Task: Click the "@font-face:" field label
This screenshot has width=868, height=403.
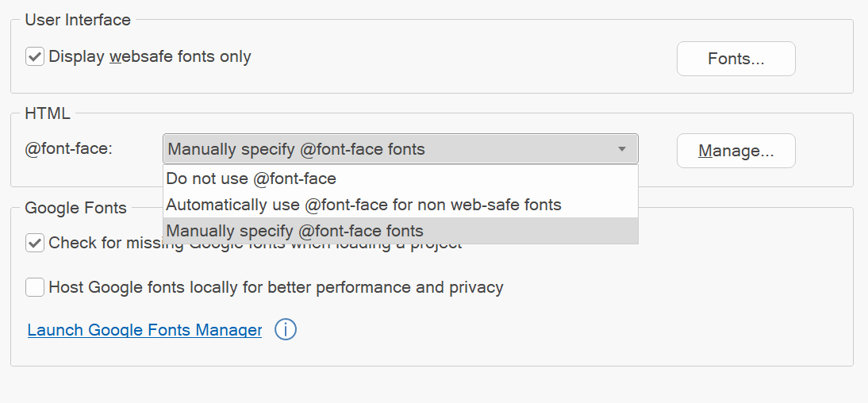Action: click(x=68, y=148)
